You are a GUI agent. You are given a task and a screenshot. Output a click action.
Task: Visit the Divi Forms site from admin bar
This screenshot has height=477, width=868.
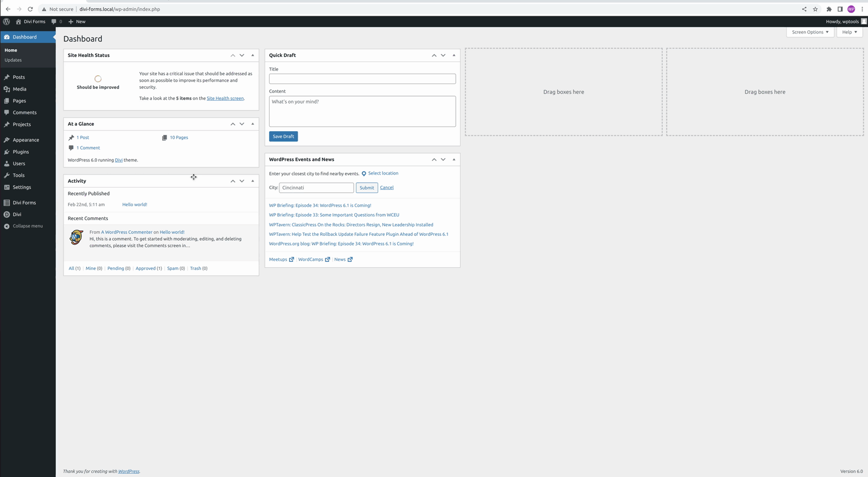click(30, 22)
